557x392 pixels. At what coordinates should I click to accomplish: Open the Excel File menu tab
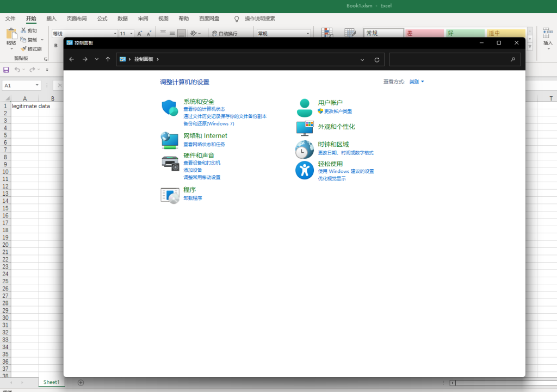10,18
